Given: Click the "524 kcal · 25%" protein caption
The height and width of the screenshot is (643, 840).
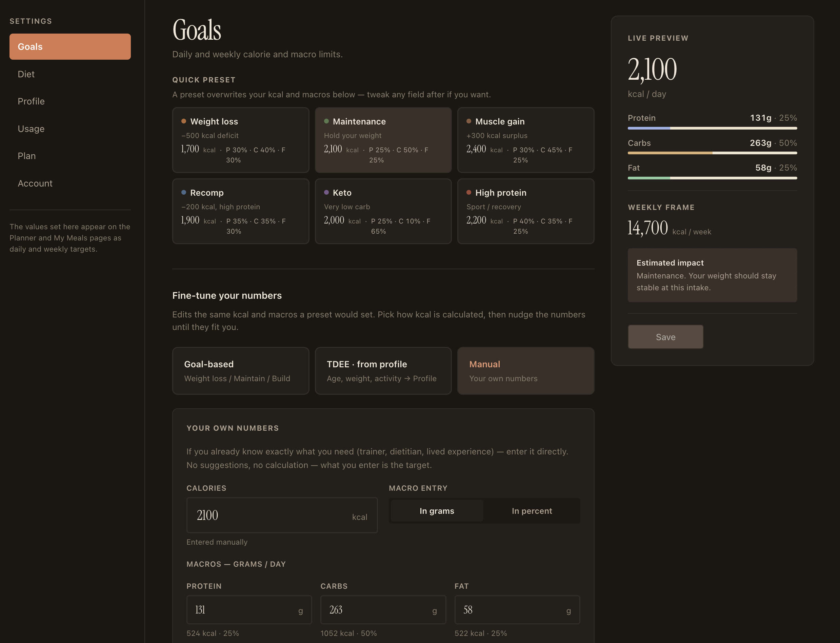Looking at the screenshot, I should [x=213, y=633].
